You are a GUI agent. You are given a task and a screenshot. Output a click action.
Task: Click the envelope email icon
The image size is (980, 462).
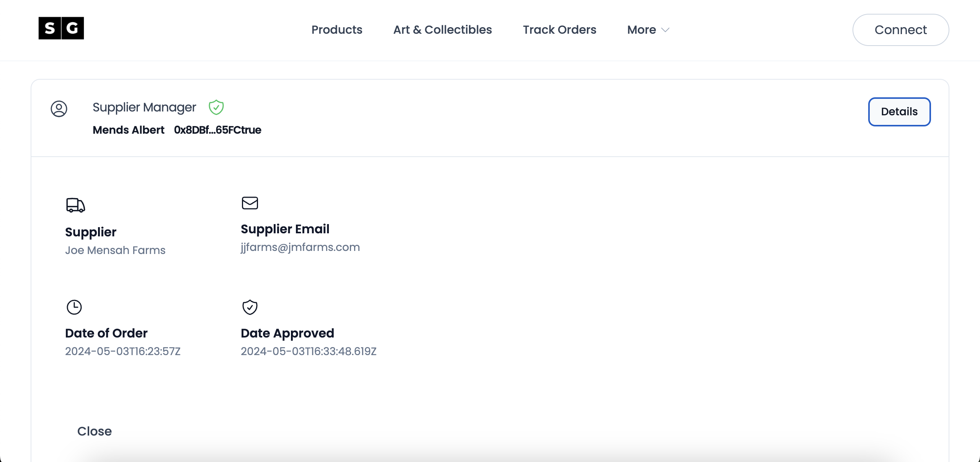coord(250,203)
